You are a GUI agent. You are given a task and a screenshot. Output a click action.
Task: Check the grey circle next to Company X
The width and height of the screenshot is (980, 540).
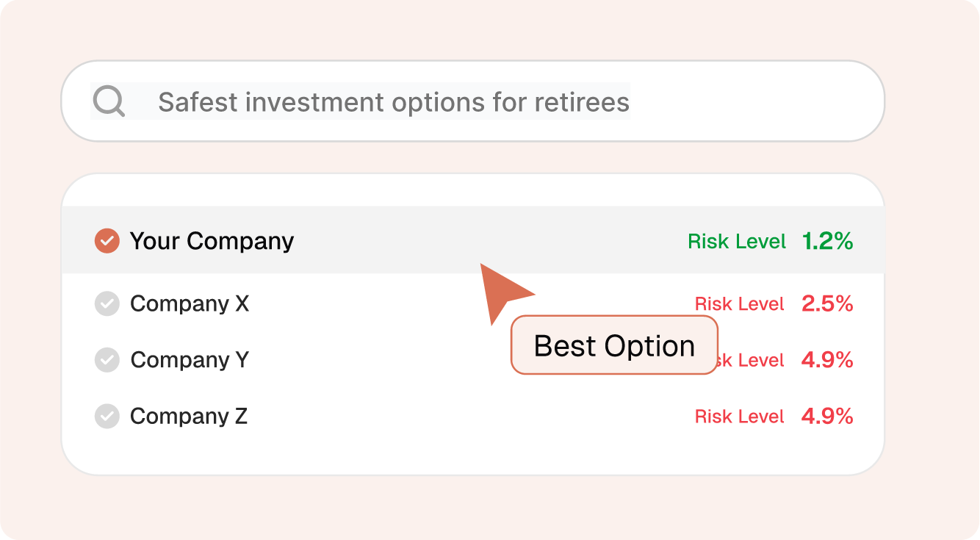[107, 303]
